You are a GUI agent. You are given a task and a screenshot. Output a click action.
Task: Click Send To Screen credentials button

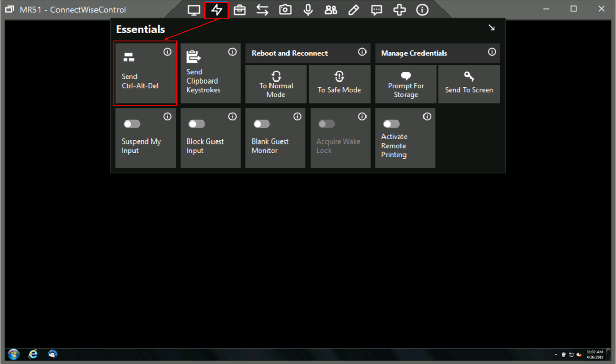(x=469, y=84)
